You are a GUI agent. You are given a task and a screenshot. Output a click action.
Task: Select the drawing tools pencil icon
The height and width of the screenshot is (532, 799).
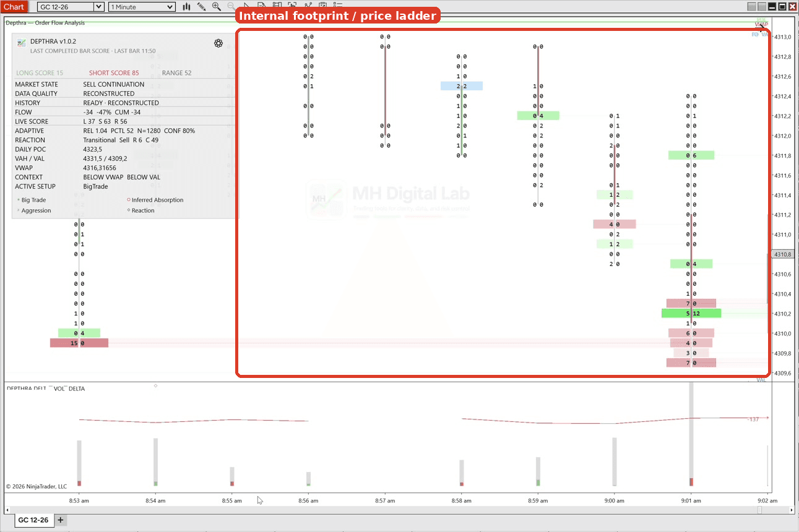click(202, 6)
